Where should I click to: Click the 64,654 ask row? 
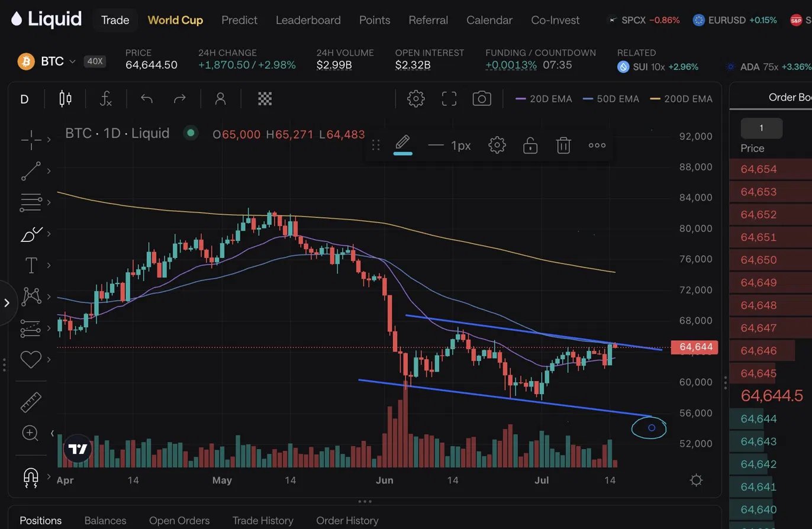(x=771, y=169)
